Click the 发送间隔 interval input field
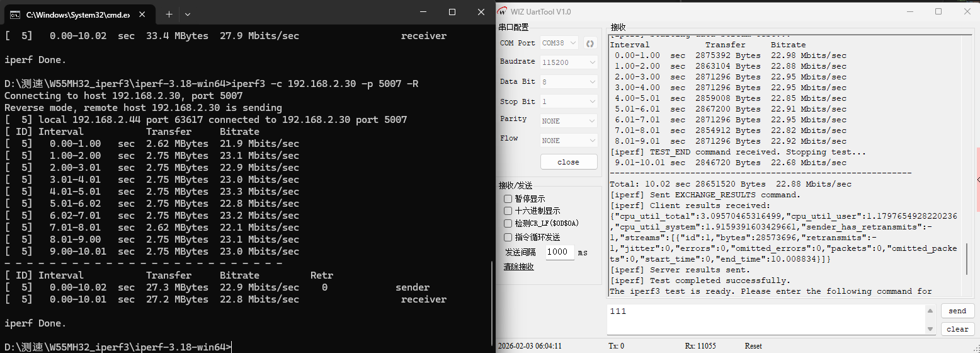Screen dimensions: 980x353 tap(558, 252)
